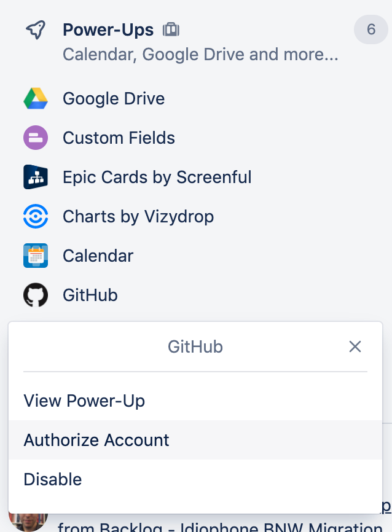
Task: Open the Google Drive Power-Up icon
Action: point(35,98)
